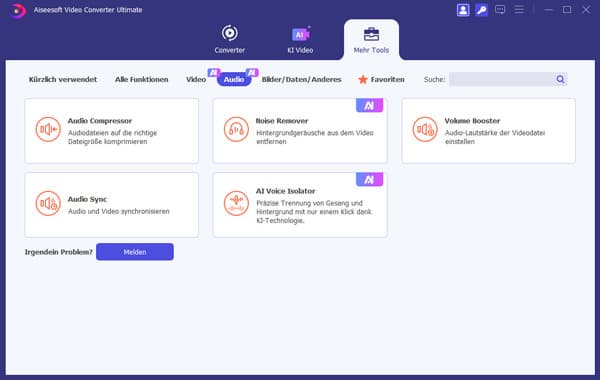The width and height of the screenshot is (600, 380).
Task: Open the registration key icon
Action: coord(481,10)
